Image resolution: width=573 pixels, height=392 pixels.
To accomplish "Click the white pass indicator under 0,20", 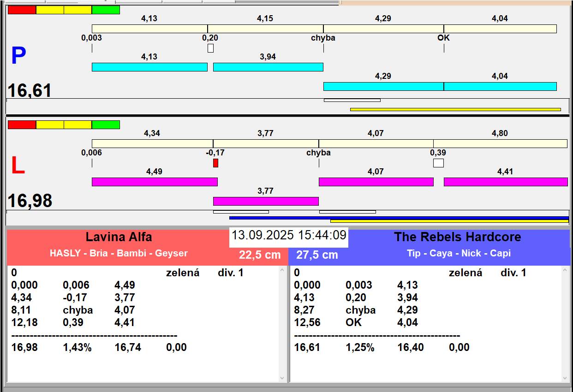I will pyautogui.click(x=210, y=48).
